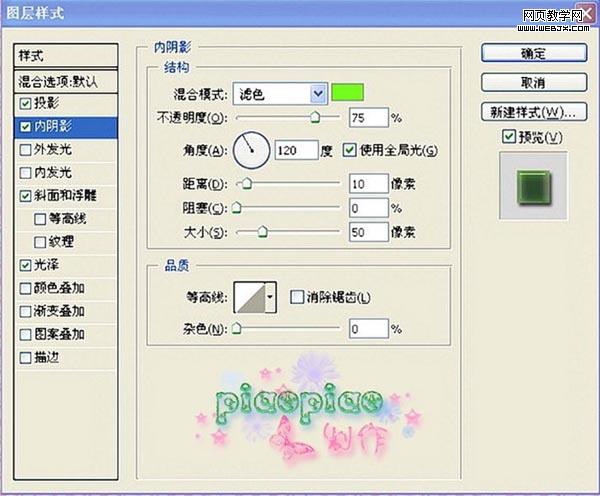
Task: Click the green style preview thumbnail
Action: pos(533,186)
